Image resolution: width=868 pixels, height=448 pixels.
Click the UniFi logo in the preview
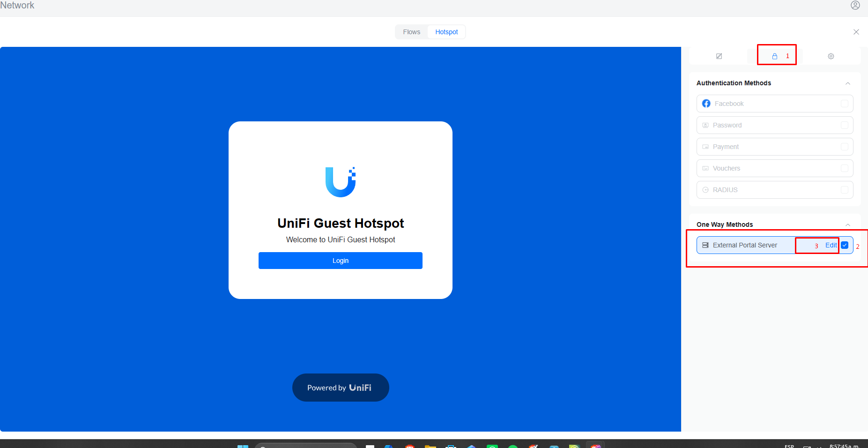pyautogui.click(x=341, y=182)
